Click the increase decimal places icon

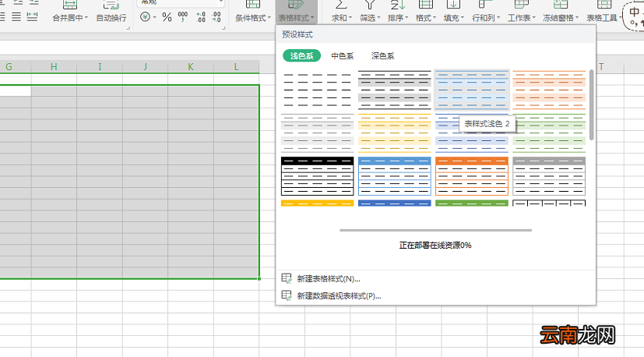200,17
